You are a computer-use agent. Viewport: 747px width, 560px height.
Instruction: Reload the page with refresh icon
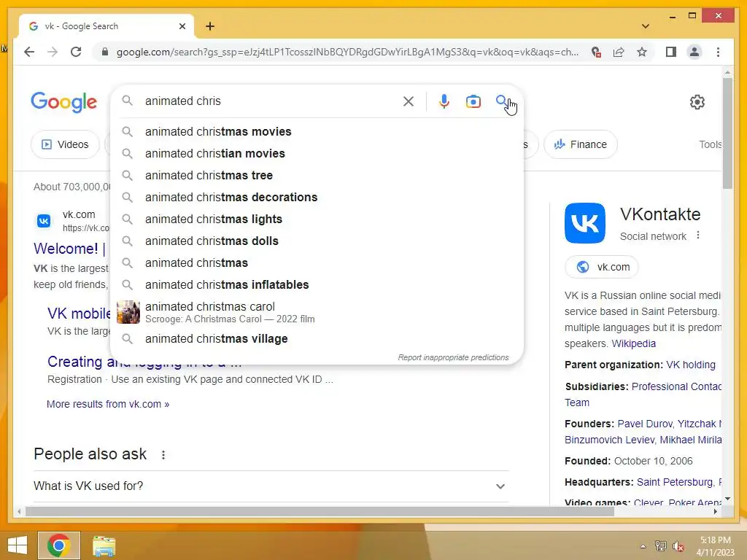[76, 52]
